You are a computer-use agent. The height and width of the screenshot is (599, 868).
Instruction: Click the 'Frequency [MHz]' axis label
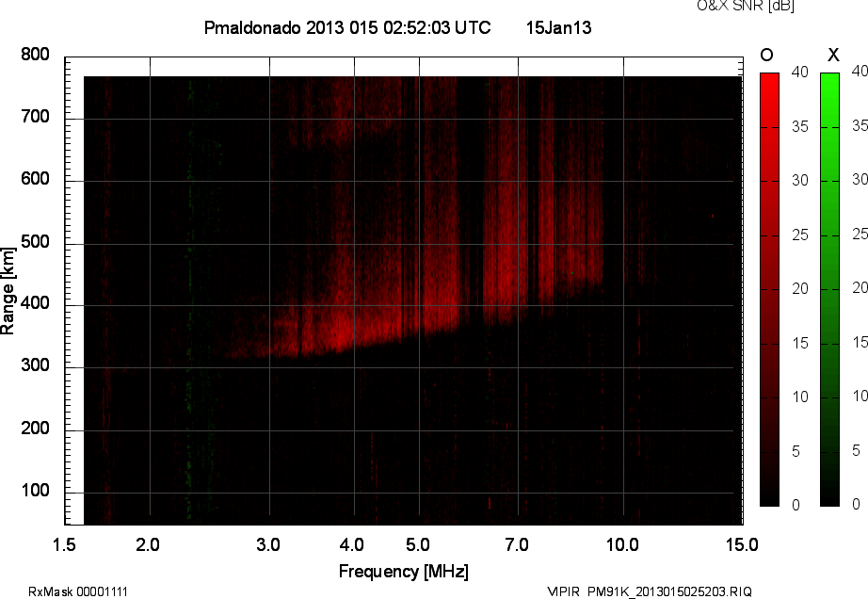click(404, 572)
